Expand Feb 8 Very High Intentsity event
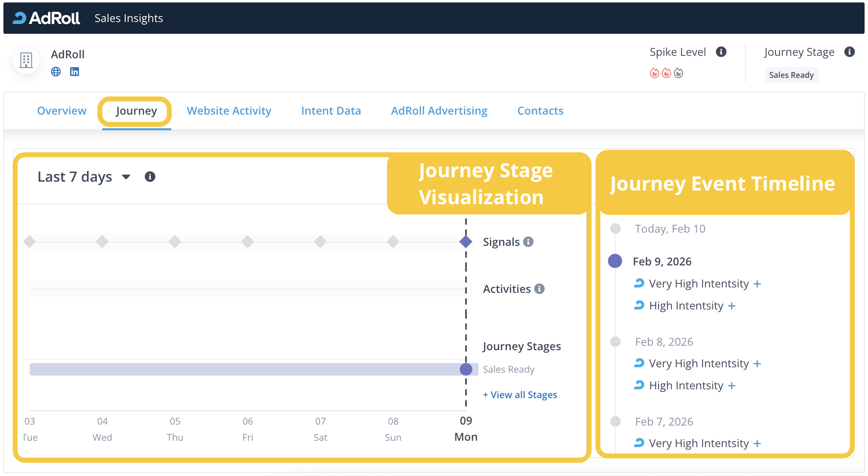The width and height of the screenshot is (868, 476). pyautogui.click(x=757, y=364)
